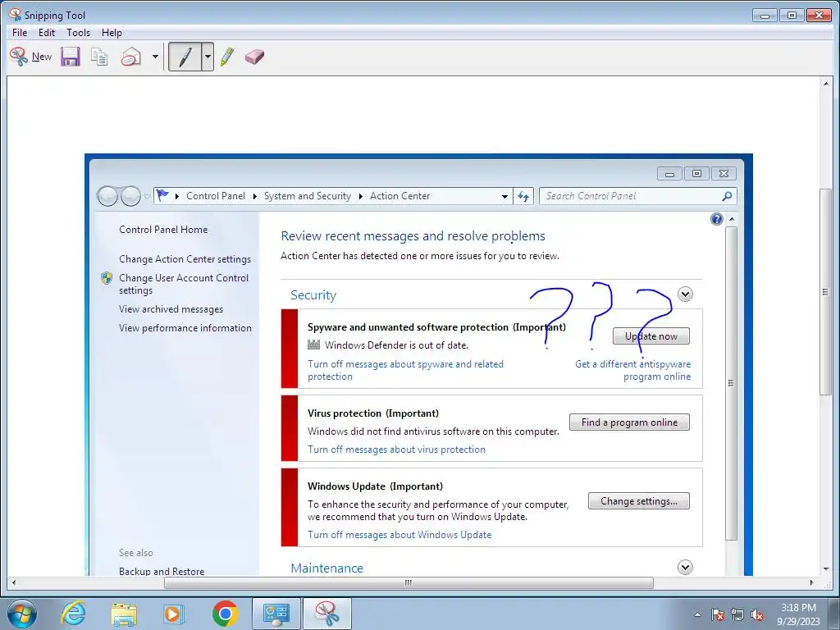The image size is (840, 630).
Task: Click the Forward navigation button
Action: pos(130,196)
